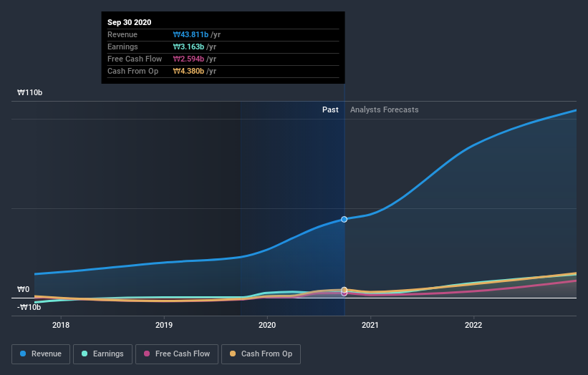The width and height of the screenshot is (588, 375).
Task: Click the Free Cash Flow row label in tooltip
Action: click(135, 59)
